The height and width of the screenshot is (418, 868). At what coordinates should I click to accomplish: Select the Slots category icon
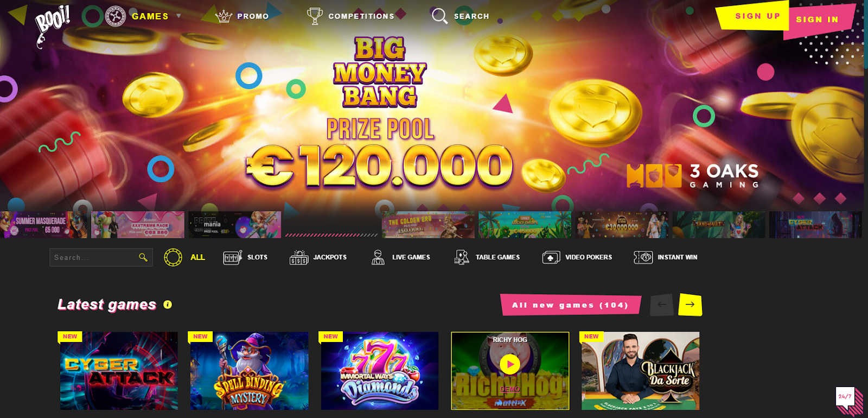232,257
